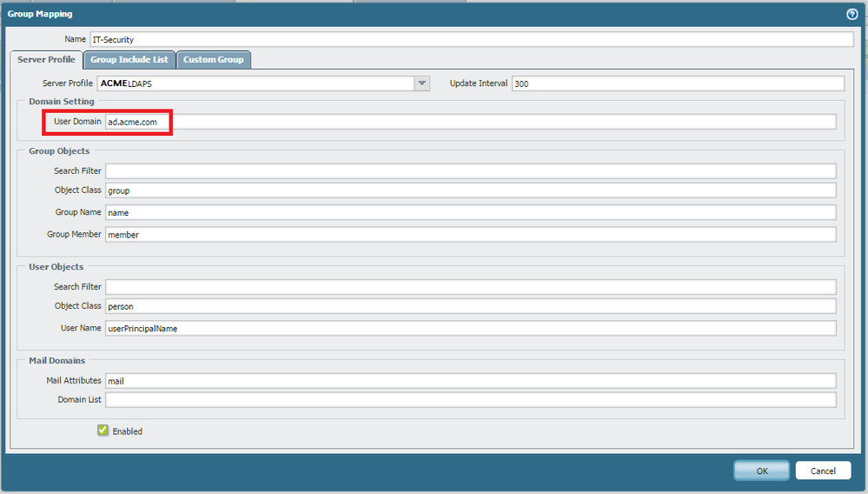Image resolution: width=868 pixels, height=494 pixels.
Task: Toggle the Enabled checkbox
Action: (x=103, y=431)
